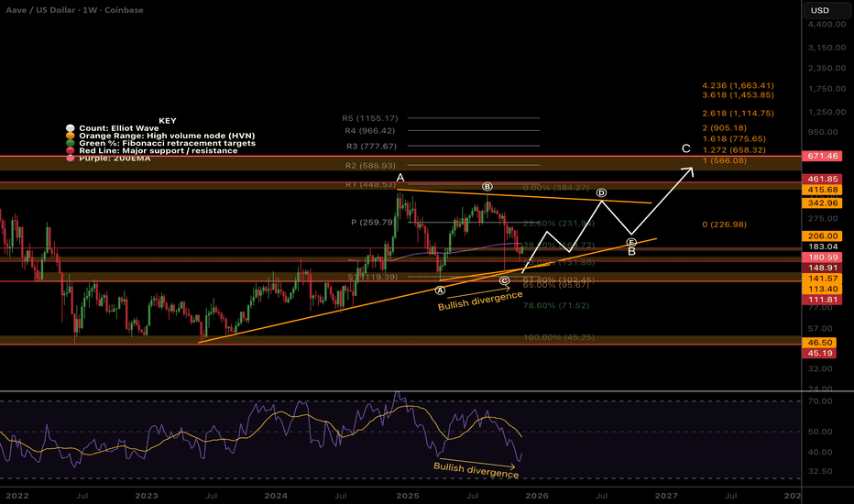854x504 pixels.
Task: Click the R5 (1155.17) pivot label
Action: click(370, 118)
